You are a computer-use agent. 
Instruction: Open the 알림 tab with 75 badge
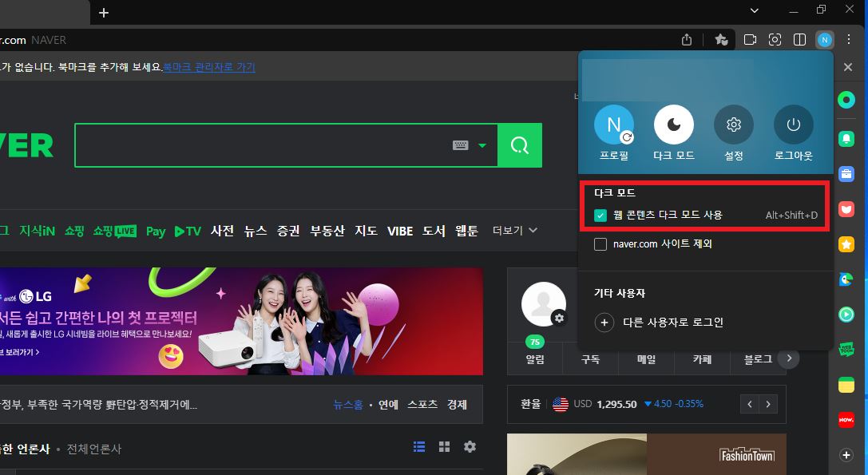[535, 358]
